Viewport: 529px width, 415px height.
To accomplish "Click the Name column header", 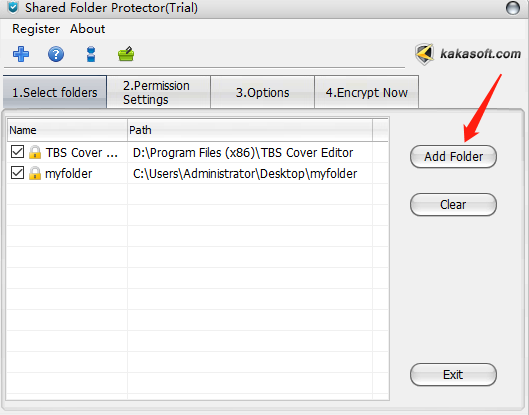I will pyautogui.click(x=67, y=130).
